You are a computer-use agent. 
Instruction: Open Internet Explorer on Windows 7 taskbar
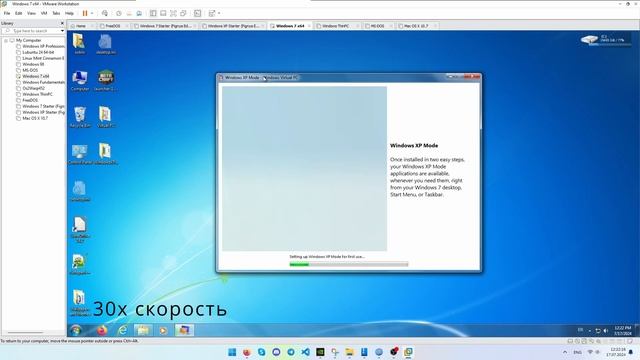point(122,330)
